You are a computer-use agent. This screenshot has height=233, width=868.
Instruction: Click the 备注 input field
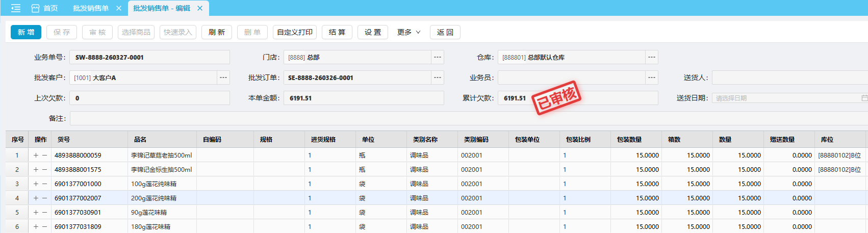tap(459, 118)
